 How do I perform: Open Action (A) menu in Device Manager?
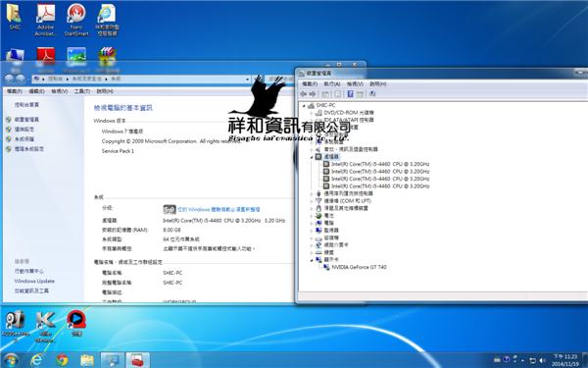(332, 83)
